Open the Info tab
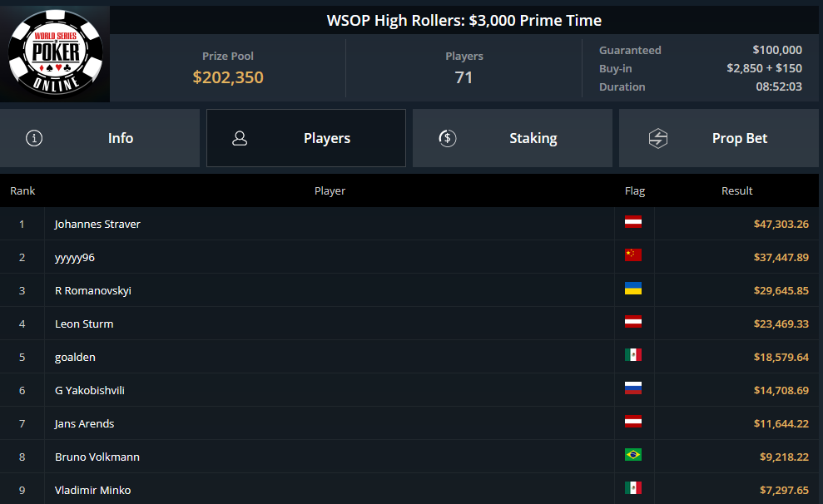 pyautogui.click(x=100, y=138)
